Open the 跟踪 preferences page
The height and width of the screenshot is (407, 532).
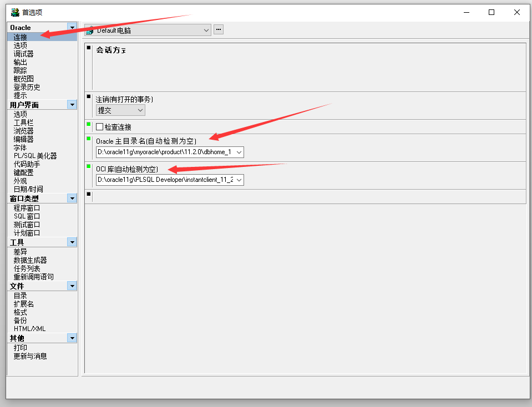21,70
